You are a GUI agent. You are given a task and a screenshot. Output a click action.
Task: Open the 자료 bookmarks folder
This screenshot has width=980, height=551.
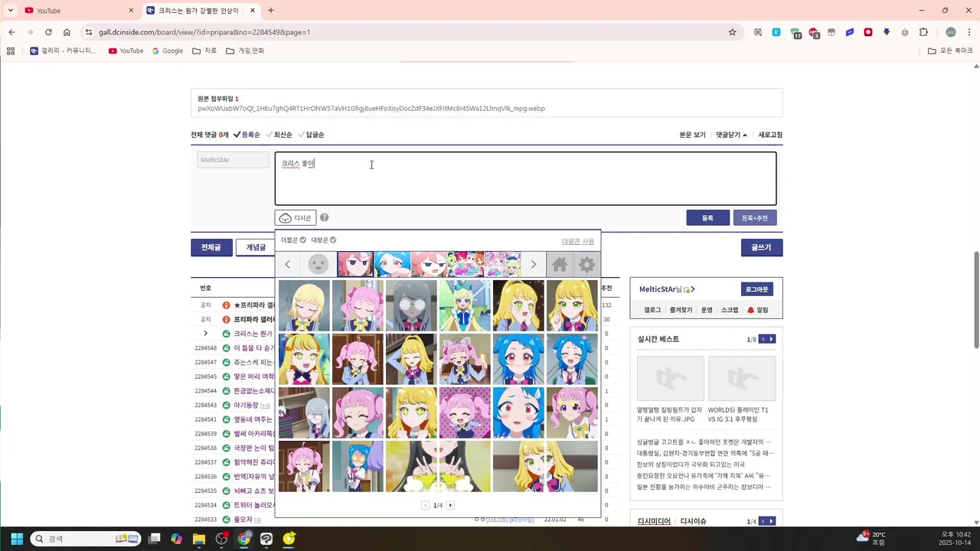tap(204, 51)
